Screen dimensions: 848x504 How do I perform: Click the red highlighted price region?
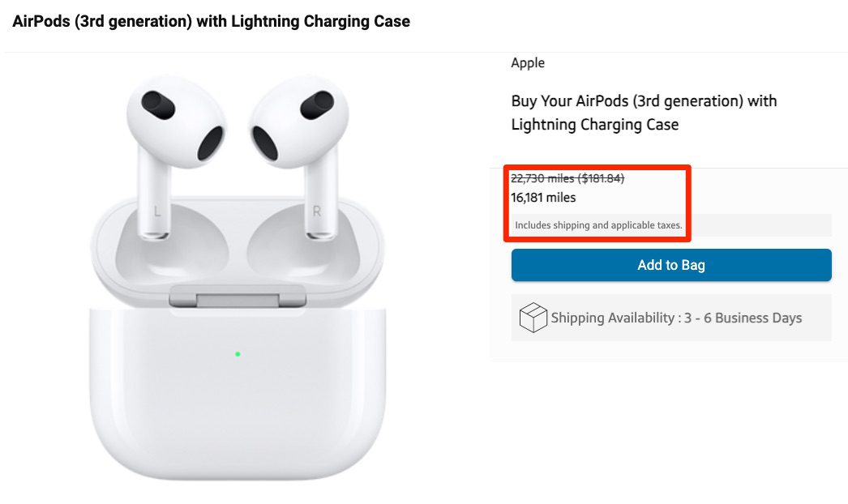[x=597, y=202]
